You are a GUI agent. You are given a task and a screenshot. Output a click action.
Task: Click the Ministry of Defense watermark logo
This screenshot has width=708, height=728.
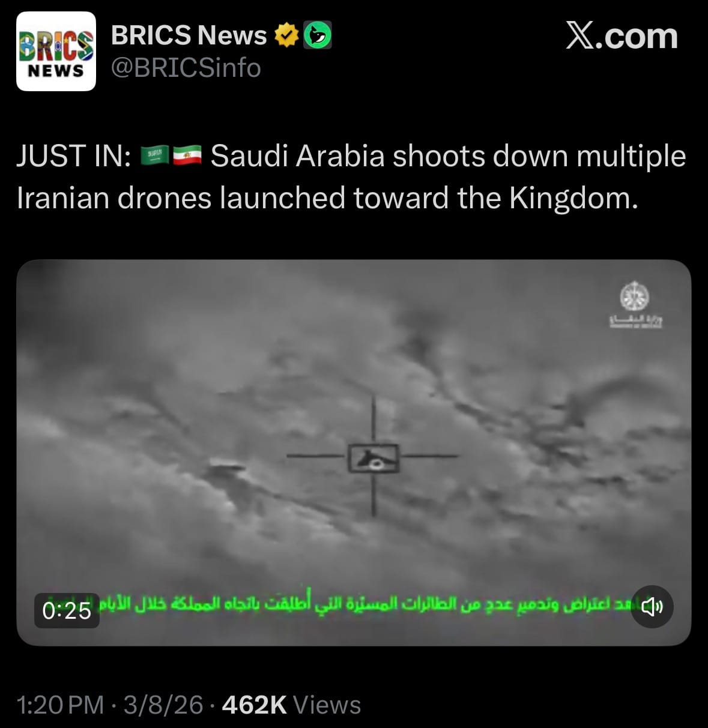point(635,304)
